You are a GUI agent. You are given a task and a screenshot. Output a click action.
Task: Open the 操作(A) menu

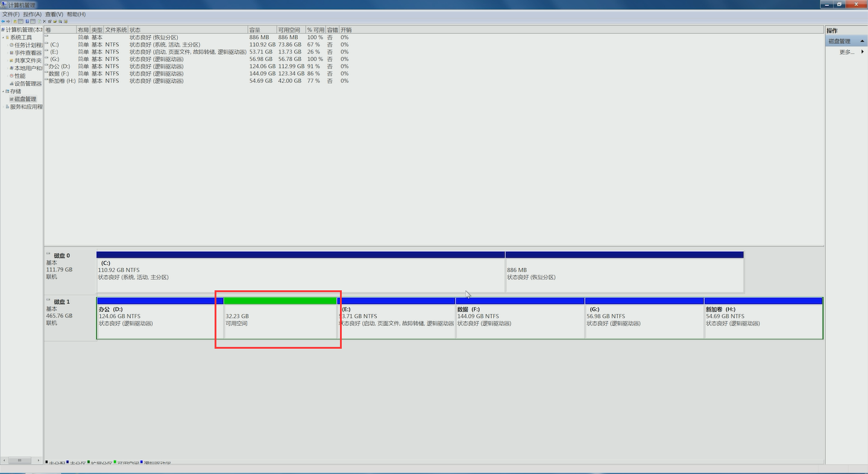click(33, 14)
